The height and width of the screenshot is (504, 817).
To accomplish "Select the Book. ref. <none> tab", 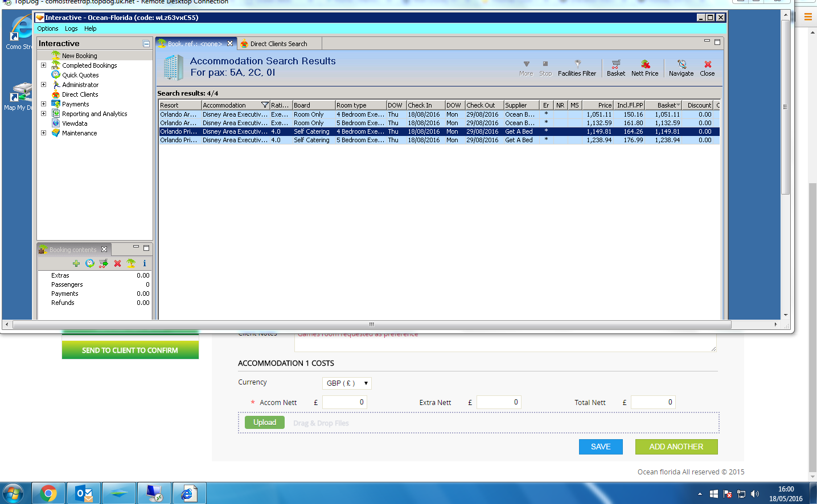I will 195,44.
